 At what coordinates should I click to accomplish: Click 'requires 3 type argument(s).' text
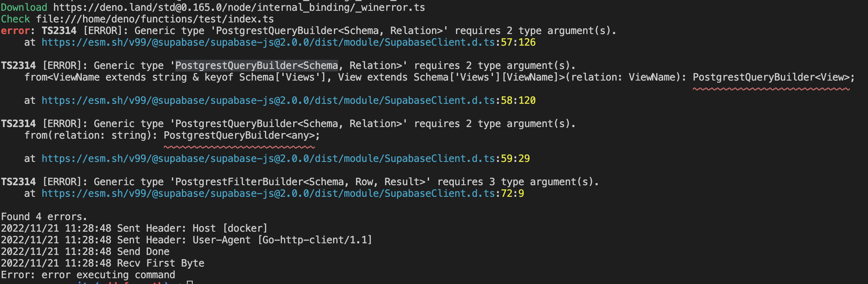tap(518, 182)
